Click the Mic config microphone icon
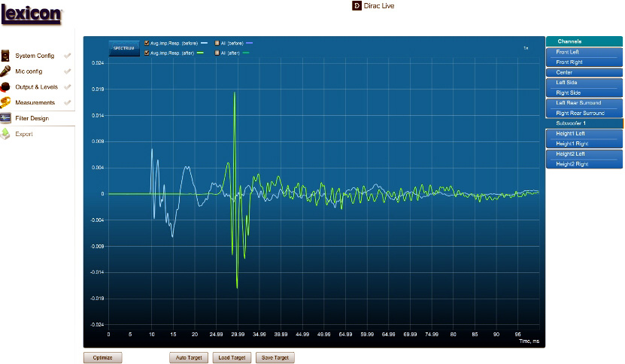The image size is (625, 364). 6,71
